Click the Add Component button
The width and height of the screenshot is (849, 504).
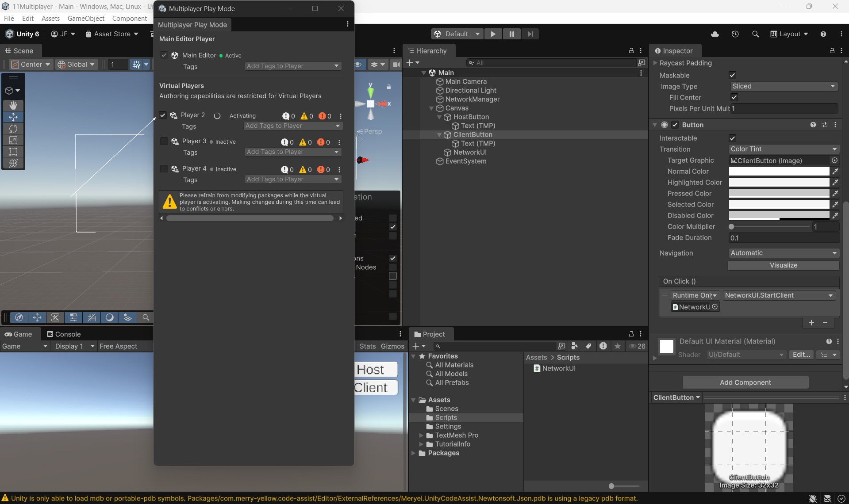745,382
